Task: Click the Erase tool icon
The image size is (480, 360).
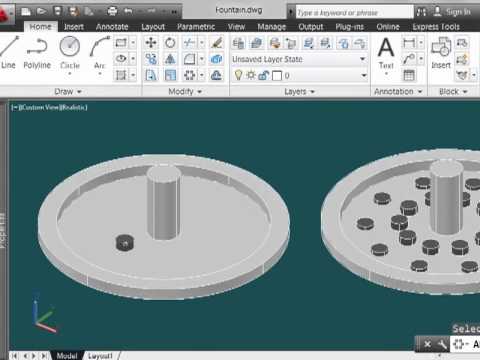Action: pyautogui.click(x=216, y=43)
